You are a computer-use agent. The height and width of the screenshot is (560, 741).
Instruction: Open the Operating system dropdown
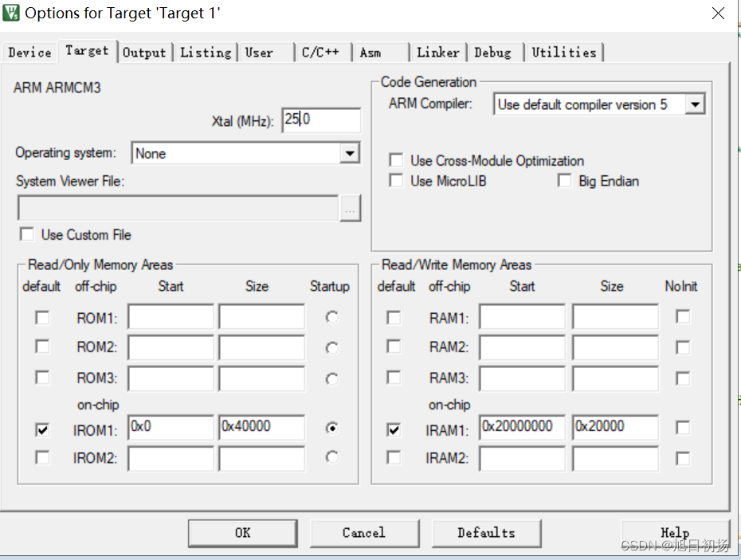(x=348, y=152)
